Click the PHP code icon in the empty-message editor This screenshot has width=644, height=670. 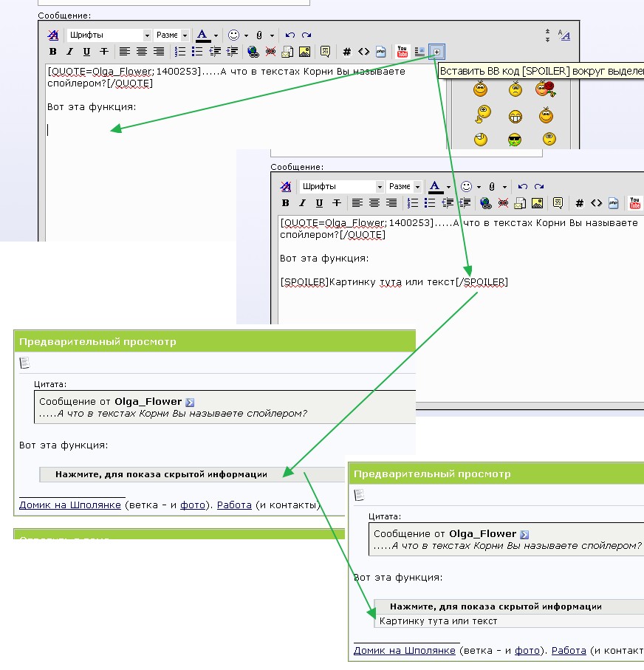click(381, 52)
